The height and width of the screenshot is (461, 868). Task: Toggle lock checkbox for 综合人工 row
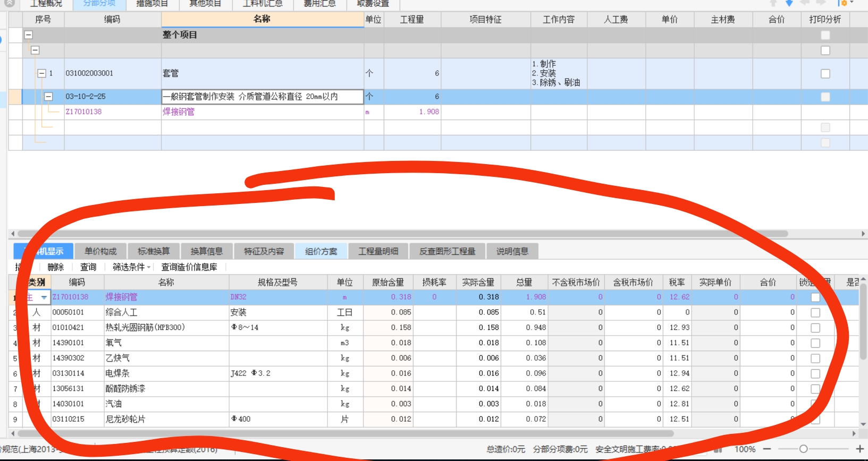(x=815, y=313)
